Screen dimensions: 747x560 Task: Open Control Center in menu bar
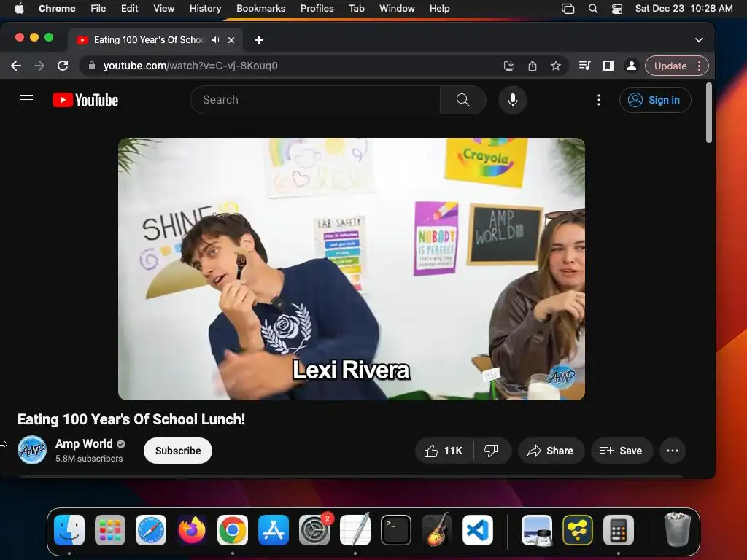617,9
